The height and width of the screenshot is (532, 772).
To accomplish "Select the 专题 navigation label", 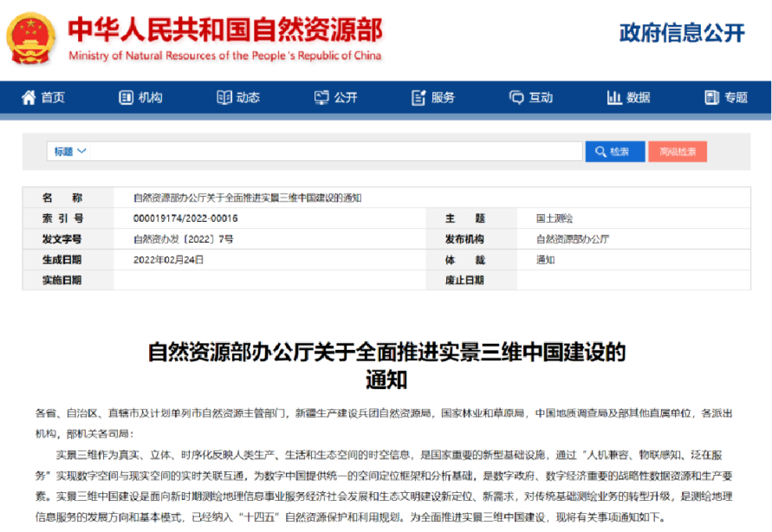I will point(736,98).
